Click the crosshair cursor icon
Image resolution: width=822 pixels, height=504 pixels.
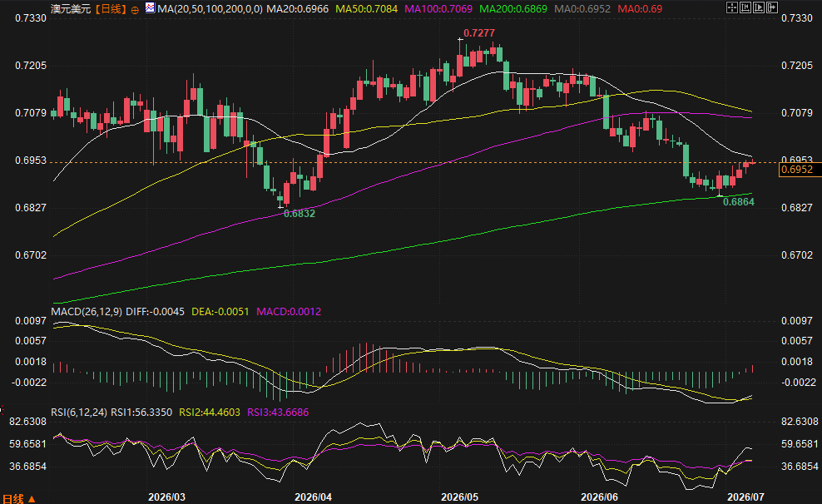pos(732,7)
